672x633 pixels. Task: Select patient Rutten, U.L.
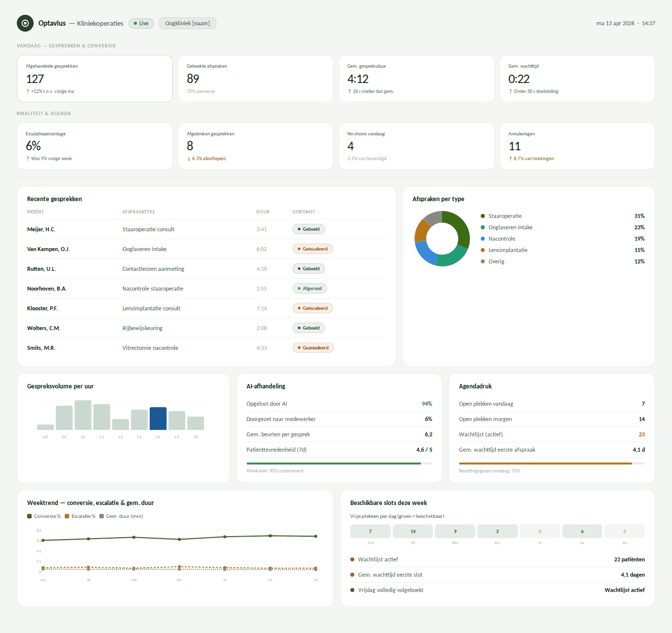[x=42, y=269]
